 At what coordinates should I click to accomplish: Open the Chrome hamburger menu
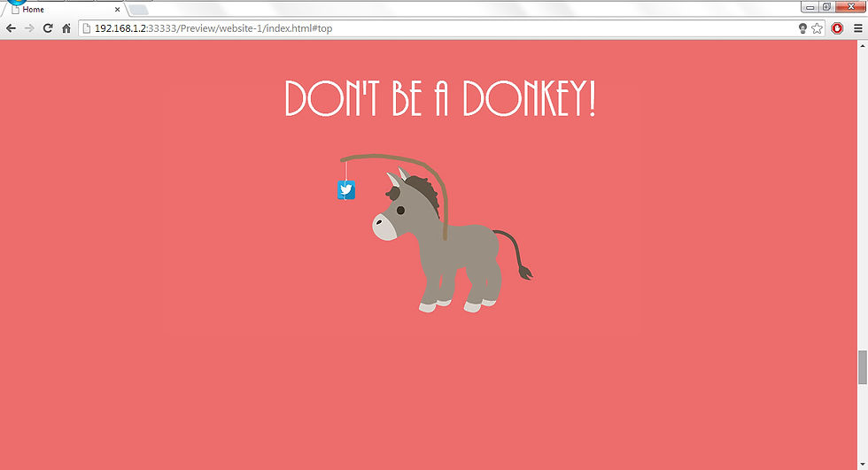(x=858, y=28)
